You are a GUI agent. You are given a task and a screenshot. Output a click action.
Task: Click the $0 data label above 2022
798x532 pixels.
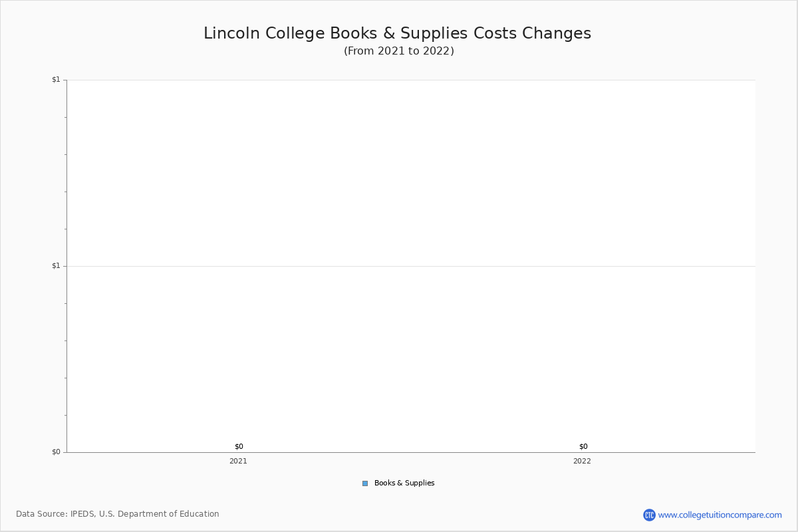pyautogui.click(x=583, y=446)
